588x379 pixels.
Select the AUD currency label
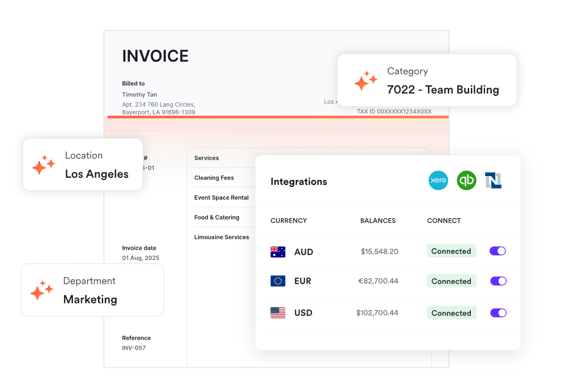[x=304, y=252]
